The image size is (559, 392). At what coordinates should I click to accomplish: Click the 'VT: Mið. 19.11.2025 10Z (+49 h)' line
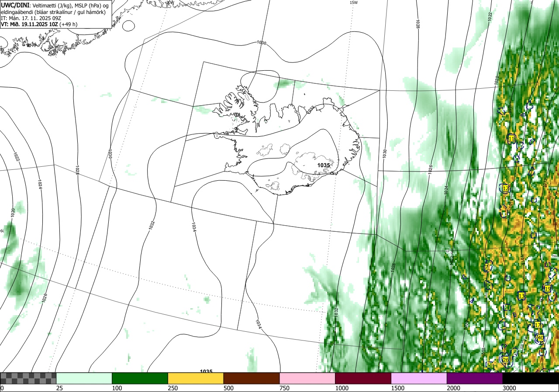[39, 24]
